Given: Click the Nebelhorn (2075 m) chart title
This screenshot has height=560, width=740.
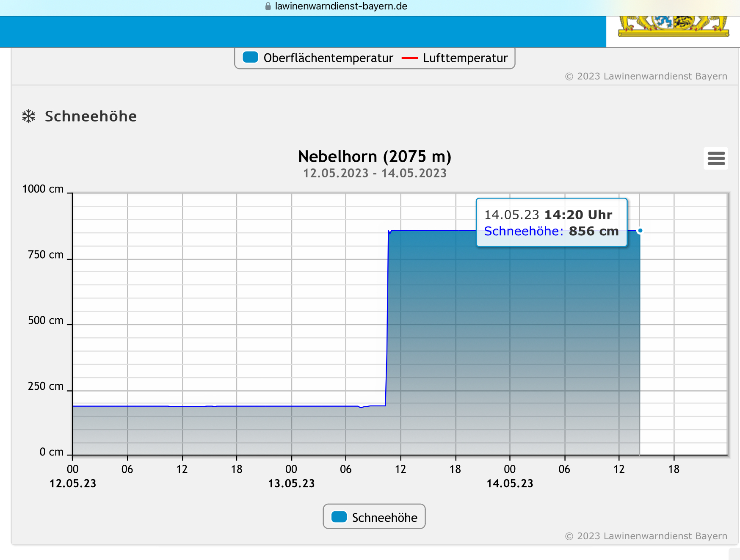Looking at the screenshot, I should [x=375, y=157].
